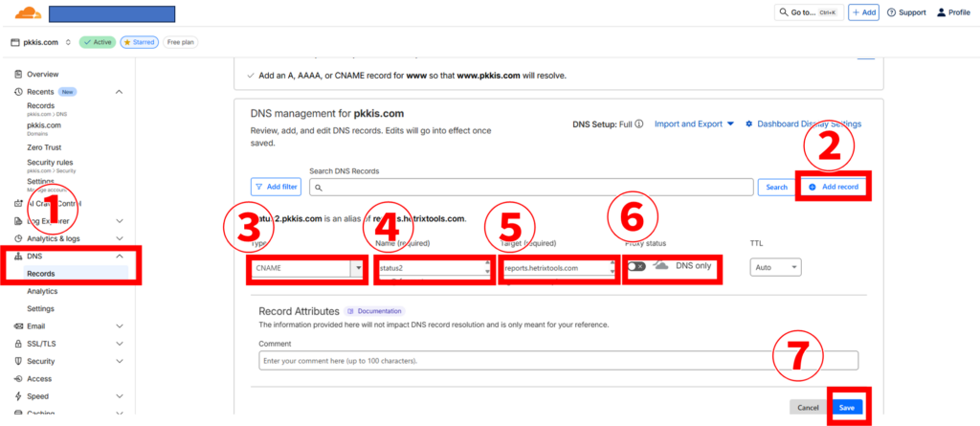
Task: Open the Overview page icon in sidebar
Action: [19, 74]
